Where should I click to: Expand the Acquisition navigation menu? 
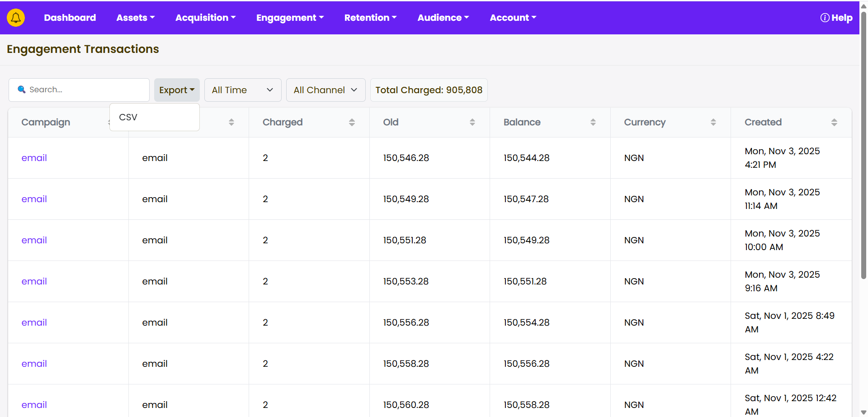tap(205, 18)
